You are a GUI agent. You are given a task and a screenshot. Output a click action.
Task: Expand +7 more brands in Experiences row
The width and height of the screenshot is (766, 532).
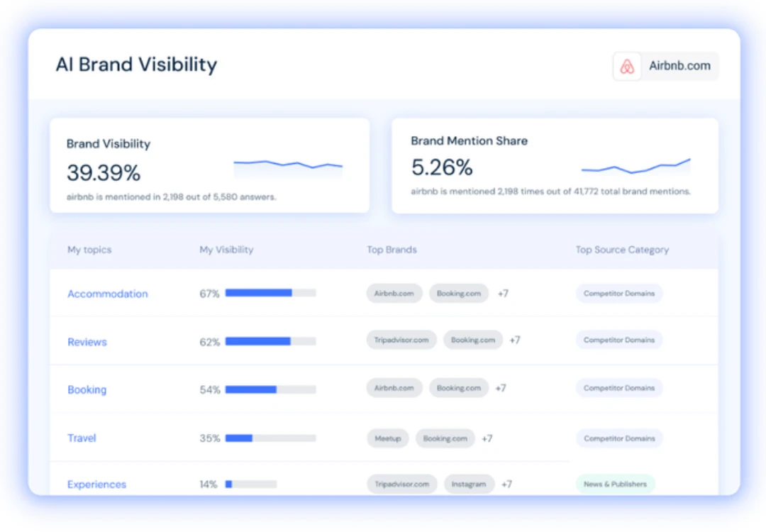pyautogui.click(x=506, y=484)
